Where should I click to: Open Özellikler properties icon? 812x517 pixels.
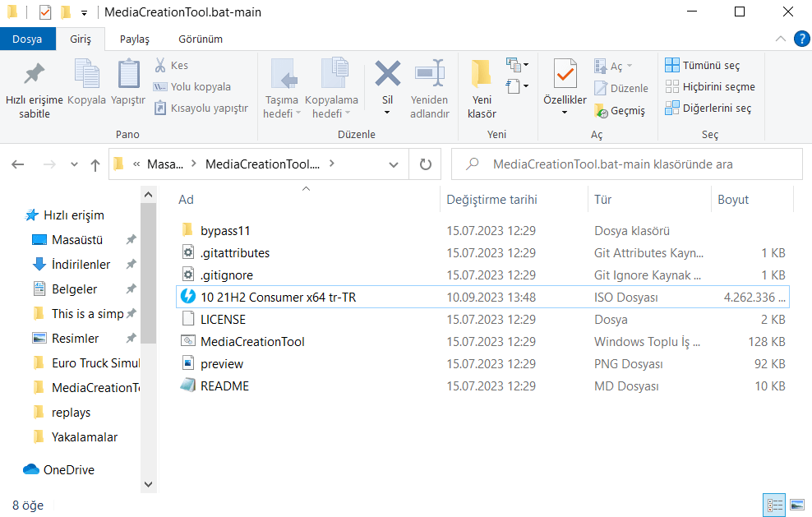point(565,73)
